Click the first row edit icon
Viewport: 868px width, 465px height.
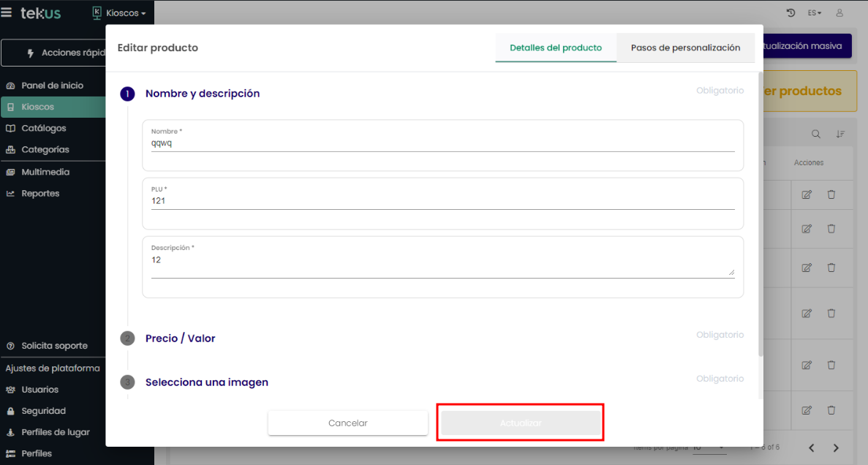point(807,194)
